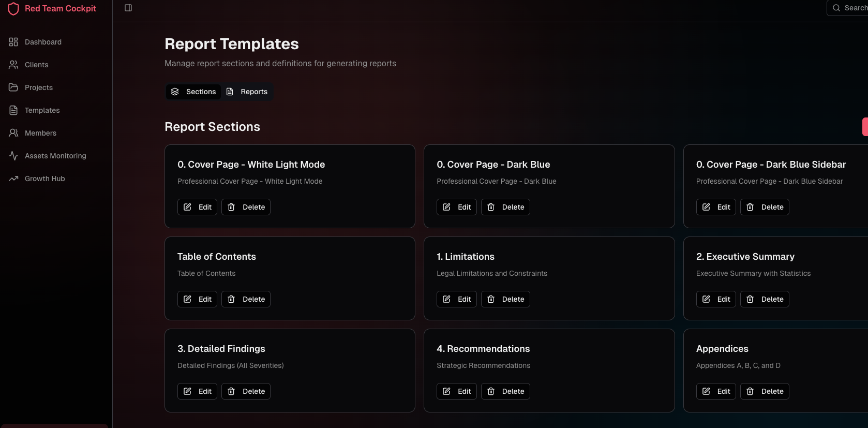This screenshot has width=868, height=428.
Task: Delete the Detailed Findings section
Action: tap(246, 391)
